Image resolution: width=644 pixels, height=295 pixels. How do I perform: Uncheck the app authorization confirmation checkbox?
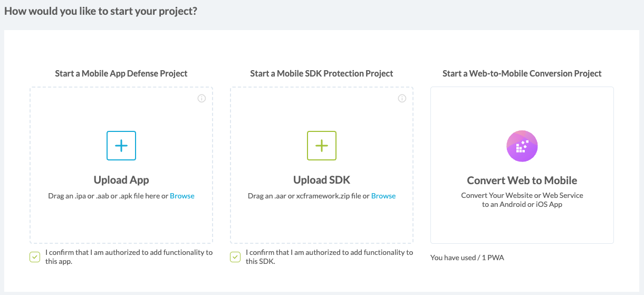35,257
